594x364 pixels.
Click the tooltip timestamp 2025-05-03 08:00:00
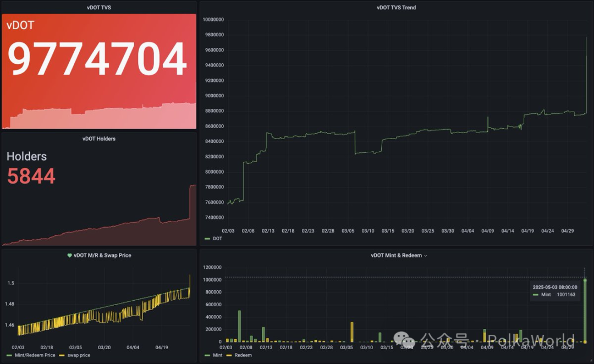[x=555, y=287]
